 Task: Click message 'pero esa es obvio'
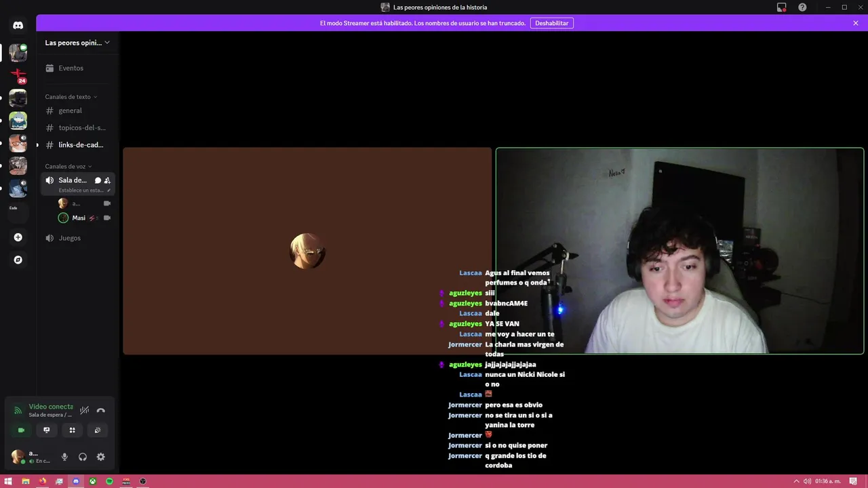coord(513,405)
